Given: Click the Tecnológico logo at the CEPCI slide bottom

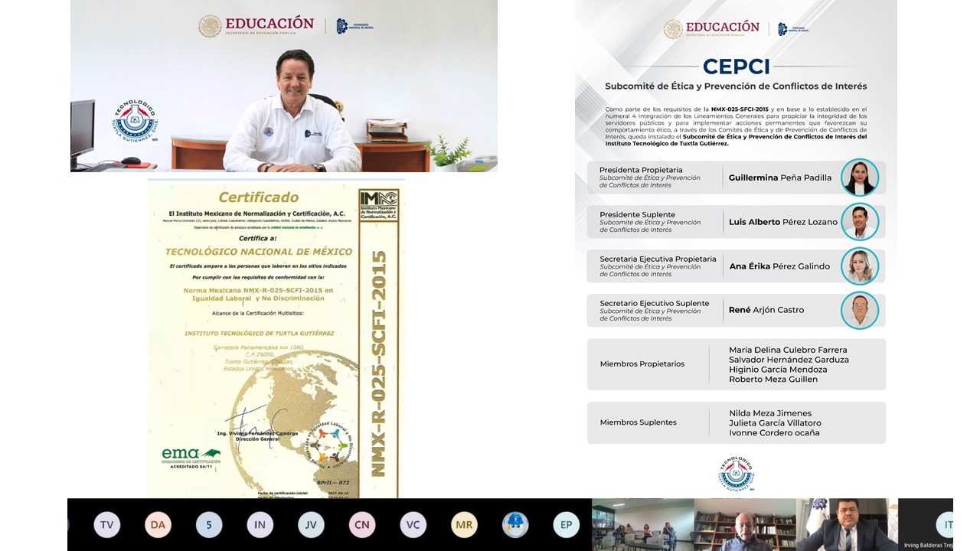Looking at the screenshot, I should pyautogui.click(x=737, y=474).
